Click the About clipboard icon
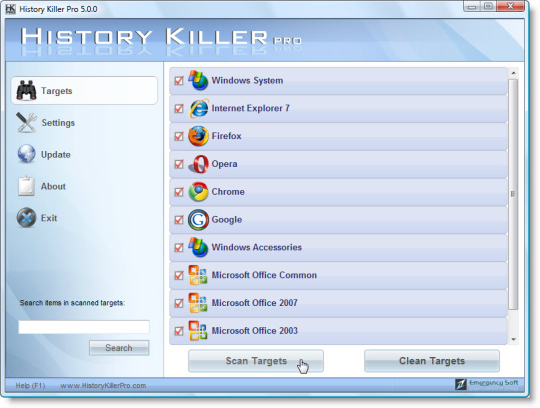The height and width of the screenshot is (408, 540). pyautogui.click(x=27, y=186)
